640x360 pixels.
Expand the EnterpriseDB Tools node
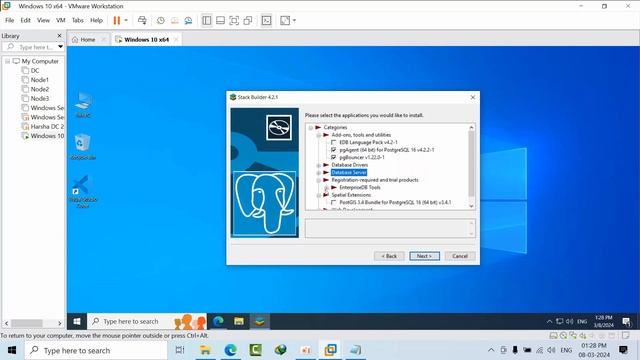[x=326, y=188]
